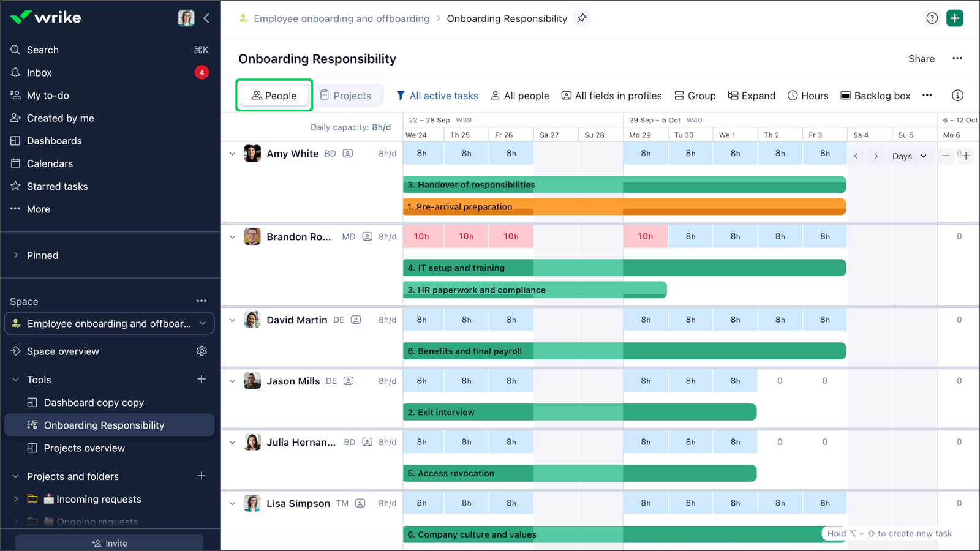Pin the Onboarding Responsibility view

(582, 18)
